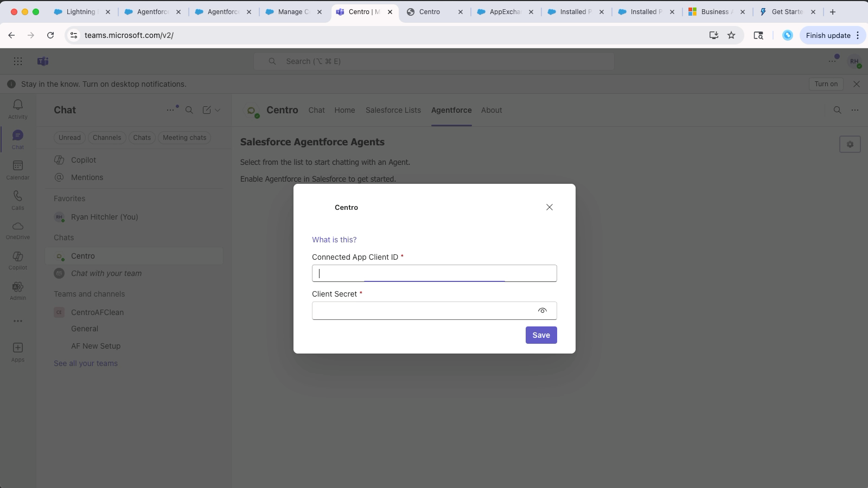Toggle the Meeting chats filter
This screenshot has height=488, width=868.
click(x=184, y=138)
